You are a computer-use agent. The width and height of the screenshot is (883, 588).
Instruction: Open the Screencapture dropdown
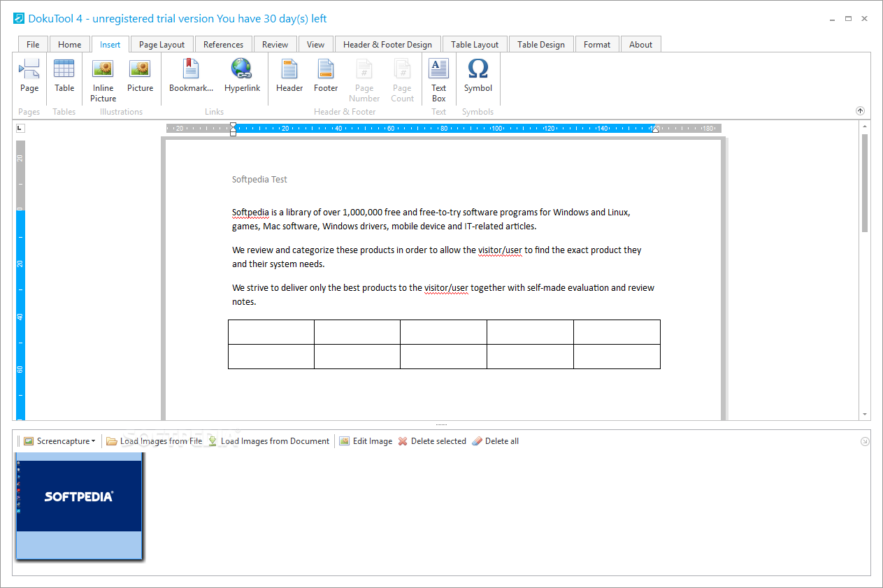(59, 441)
